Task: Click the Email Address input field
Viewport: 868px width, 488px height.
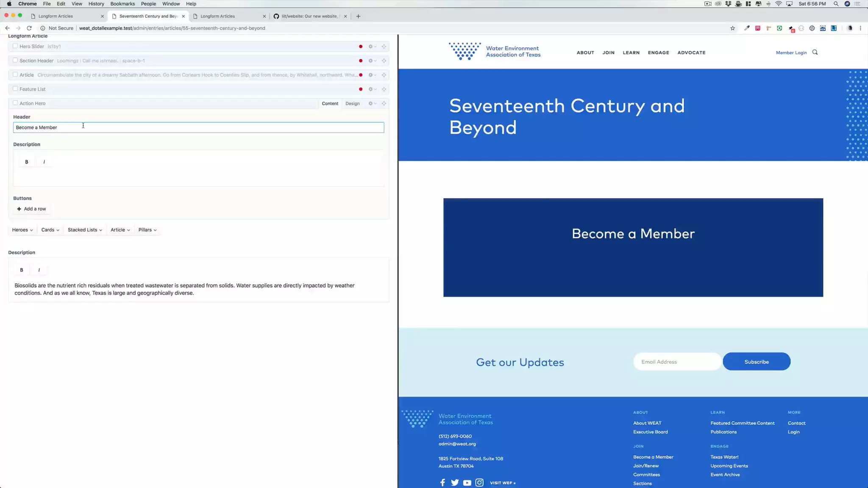Action: (x=676, y=362)
